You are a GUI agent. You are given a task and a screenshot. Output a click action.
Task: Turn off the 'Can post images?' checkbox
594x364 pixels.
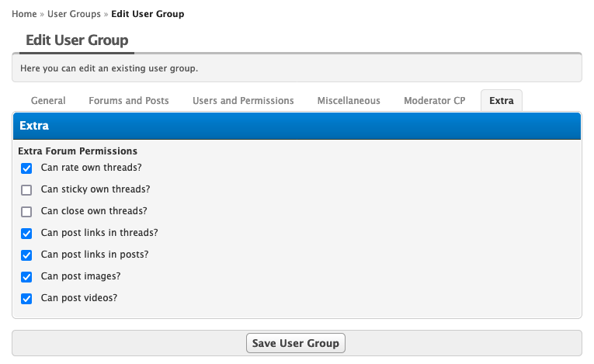tap(26, 276)
